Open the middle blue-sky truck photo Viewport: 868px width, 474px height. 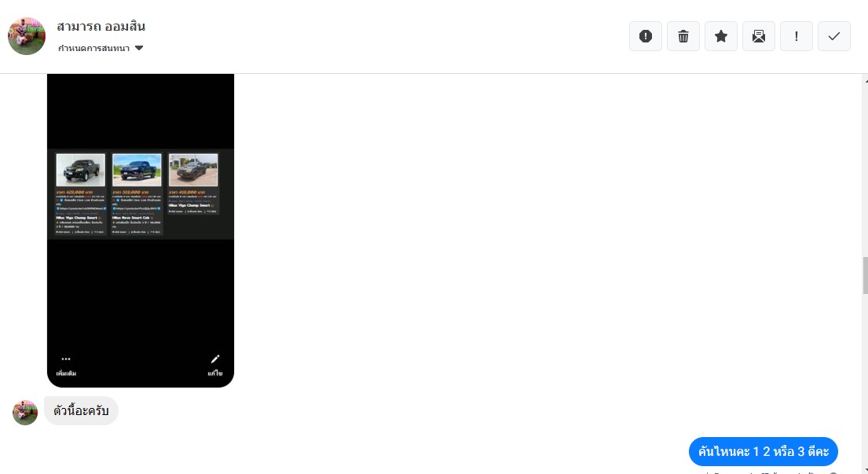coord(137,170)
